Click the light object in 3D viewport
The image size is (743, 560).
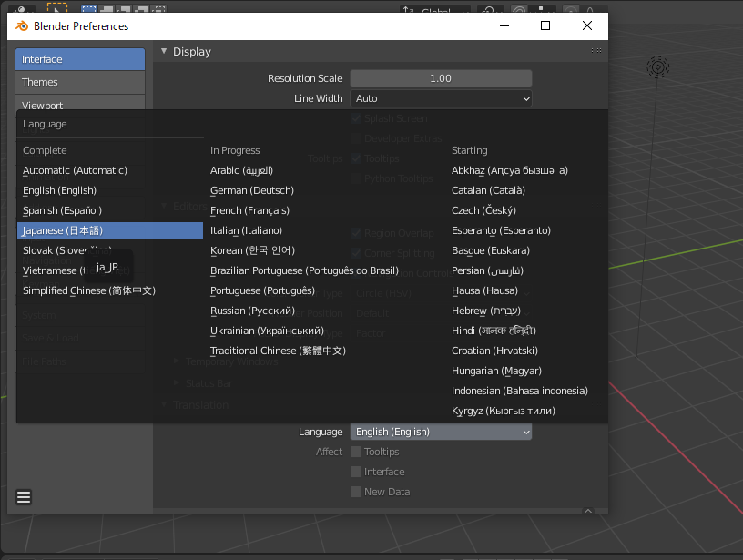(x=657, y=67)
